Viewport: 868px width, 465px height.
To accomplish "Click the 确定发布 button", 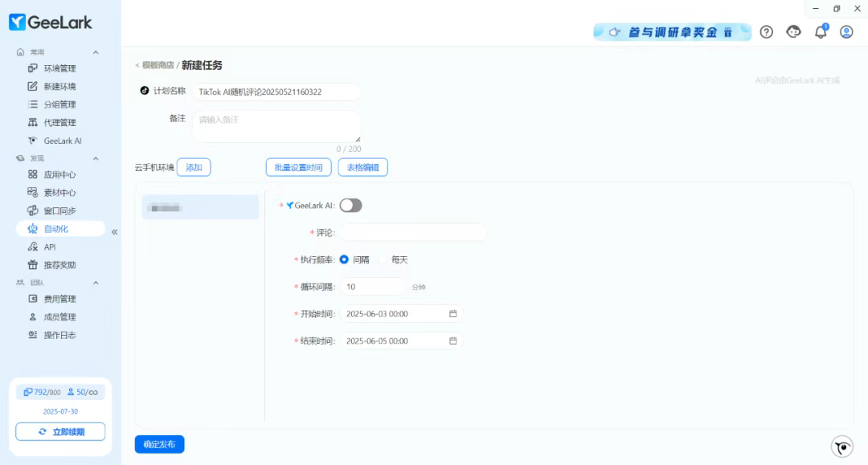I will click(159, 444).
